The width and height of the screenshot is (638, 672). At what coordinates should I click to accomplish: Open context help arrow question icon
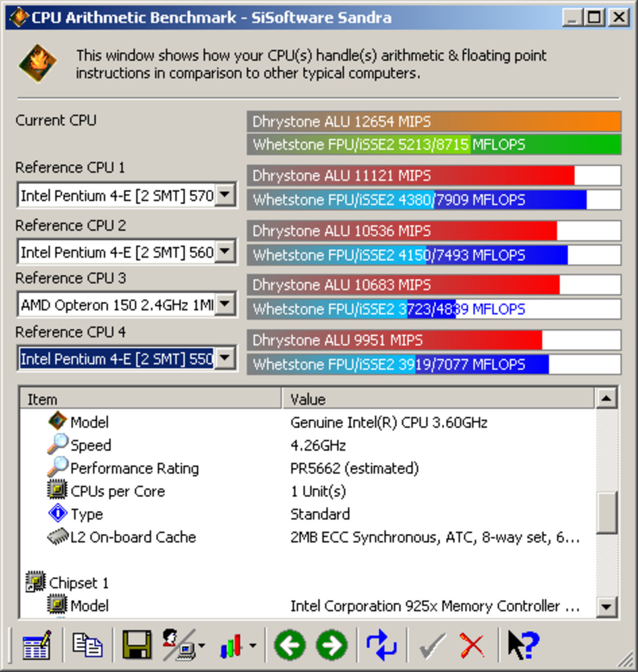(523, 645)
